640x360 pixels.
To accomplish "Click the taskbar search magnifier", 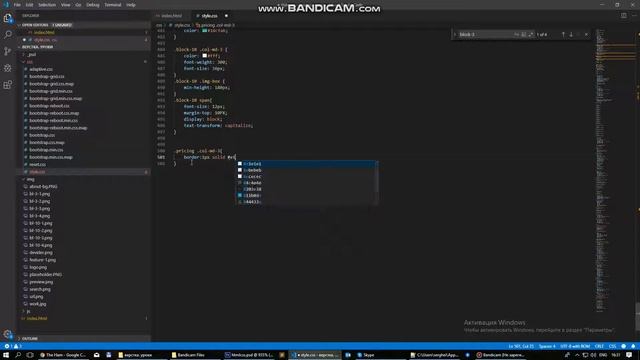I will point(18,355).
